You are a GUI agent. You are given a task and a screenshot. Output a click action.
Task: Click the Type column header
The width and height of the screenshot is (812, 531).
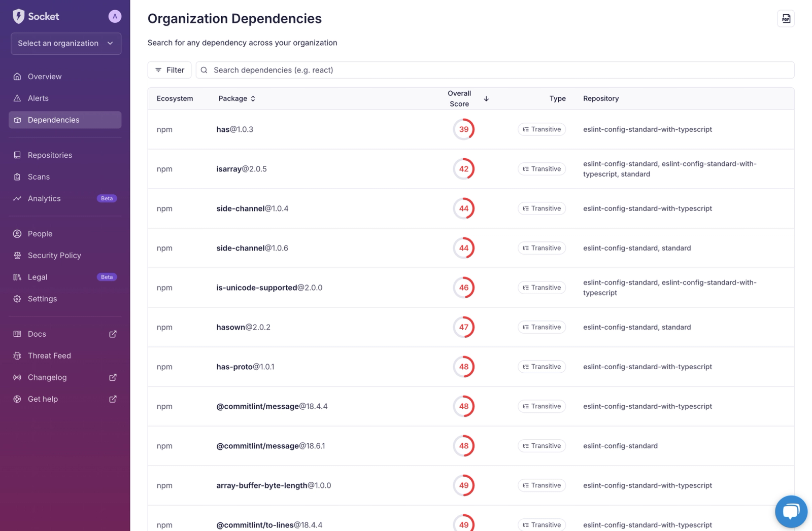pyautogui.click(x=557, y=98)
